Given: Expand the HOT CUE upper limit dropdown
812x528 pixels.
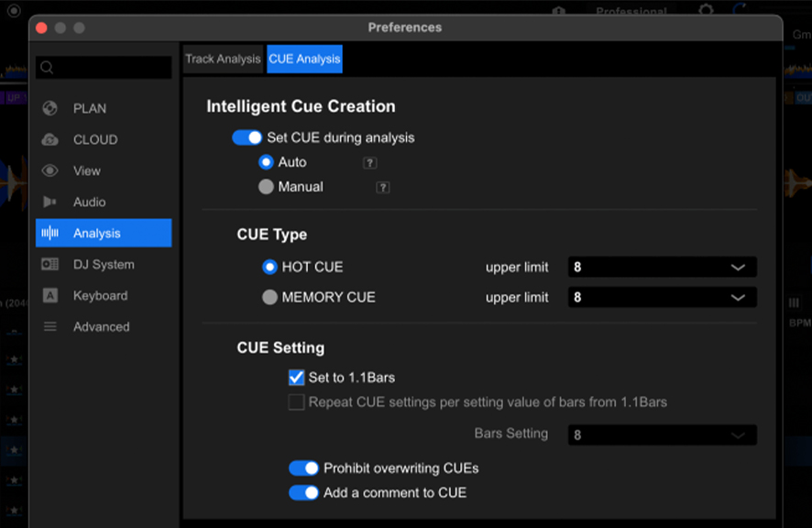Looking at the screenshot, I should pos(662,268).
